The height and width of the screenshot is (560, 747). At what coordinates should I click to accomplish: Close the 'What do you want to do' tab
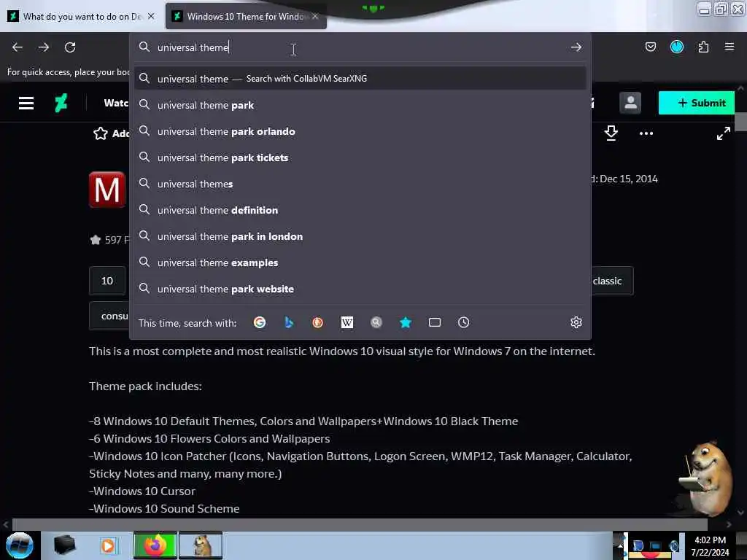[x=151, y=16]
